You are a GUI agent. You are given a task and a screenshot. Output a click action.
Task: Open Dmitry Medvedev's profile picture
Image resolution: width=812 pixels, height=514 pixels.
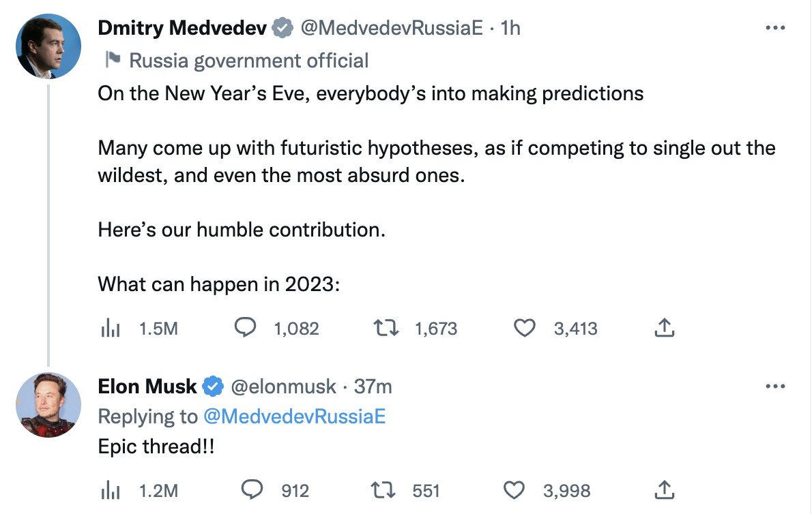[48, 46]
